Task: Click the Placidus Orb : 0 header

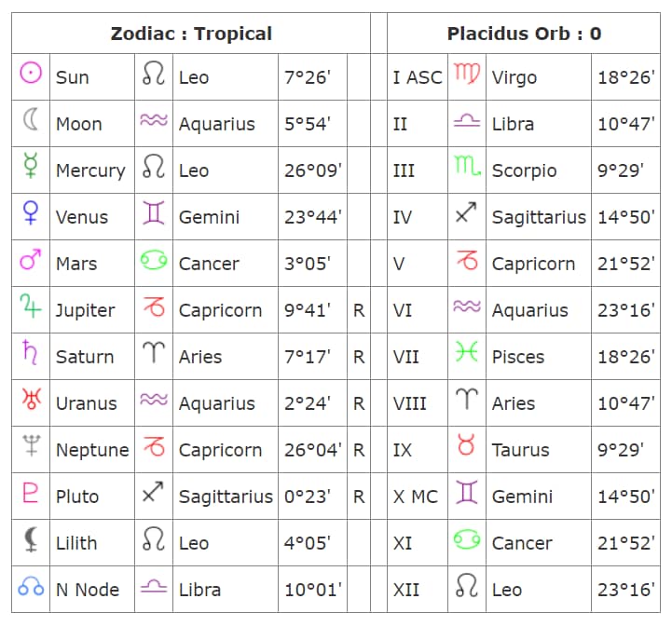Action: (524, 34)
